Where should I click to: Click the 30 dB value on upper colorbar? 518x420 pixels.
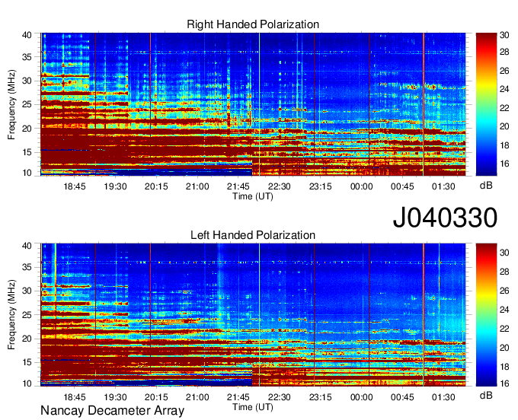click(x=504, y=35)
